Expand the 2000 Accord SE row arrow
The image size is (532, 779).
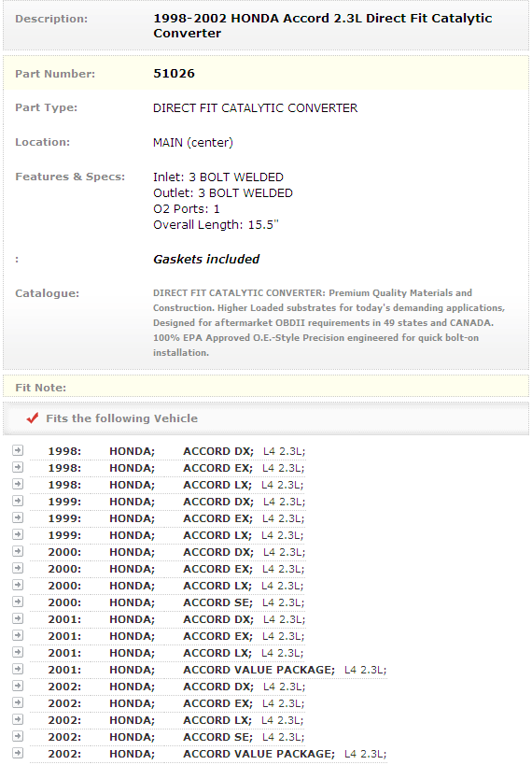(18, 602)
